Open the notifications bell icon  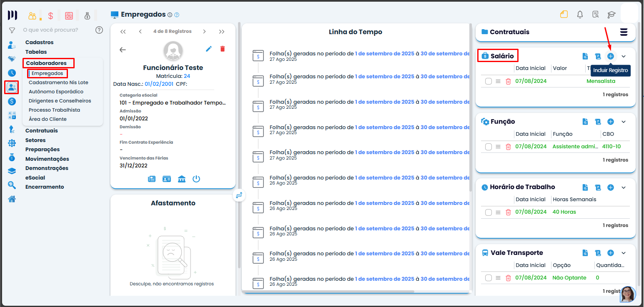click(580, 15)
